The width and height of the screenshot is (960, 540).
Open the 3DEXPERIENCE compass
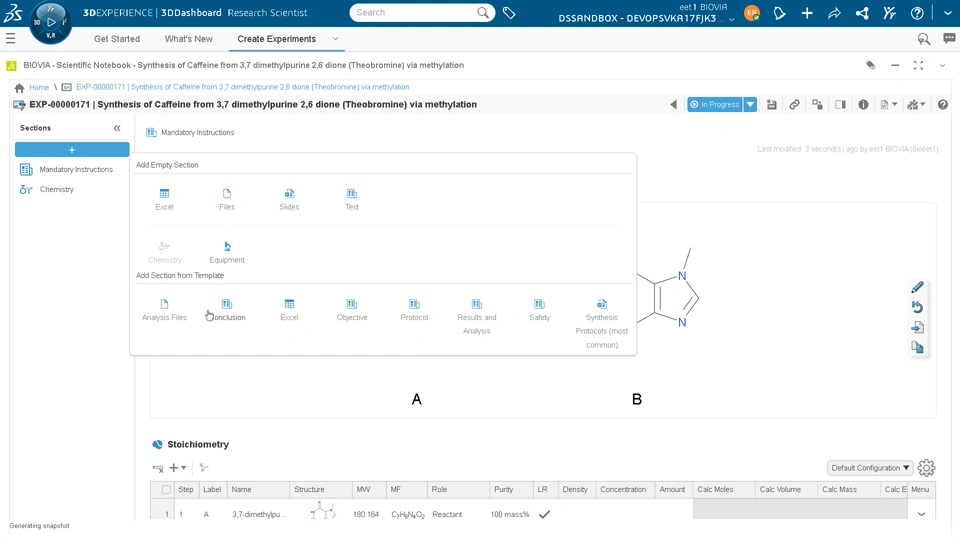tap(50, 23)
